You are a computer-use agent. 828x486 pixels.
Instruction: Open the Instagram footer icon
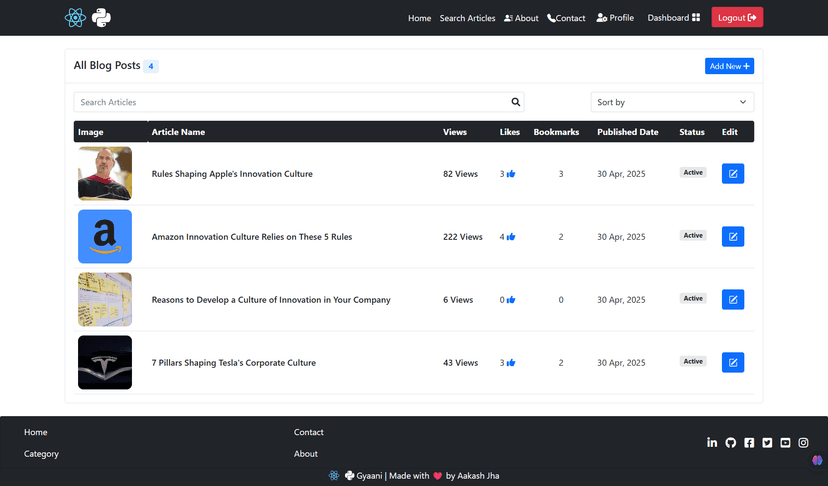tap(803, 442)
